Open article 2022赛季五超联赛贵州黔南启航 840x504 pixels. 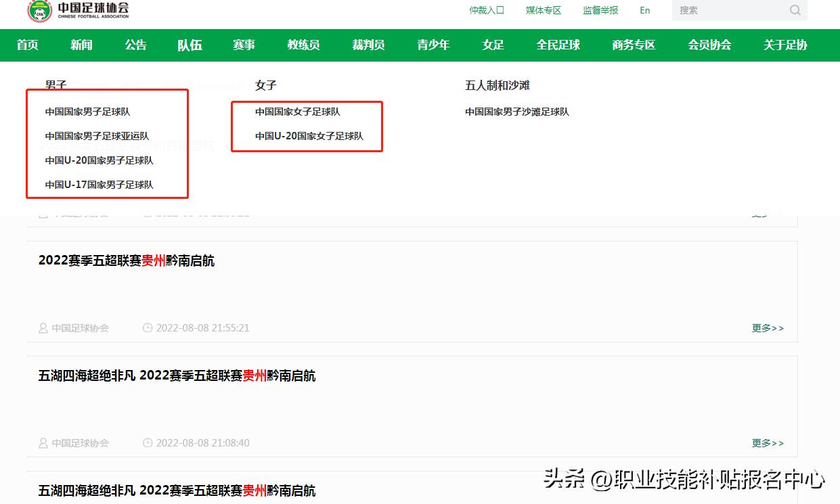point(126,261)
